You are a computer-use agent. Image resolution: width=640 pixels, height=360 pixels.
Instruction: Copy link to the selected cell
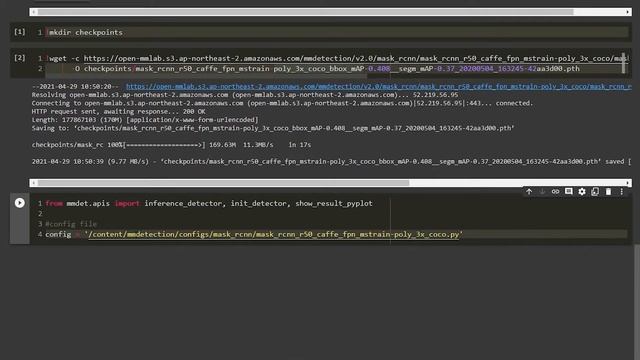555,191
